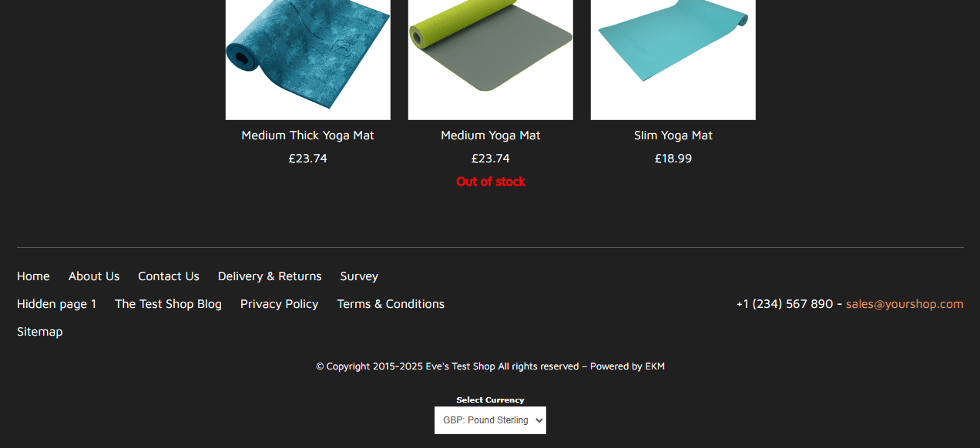Open the Sitemap link
This screenshot has height=448, width=980.
[x=40, y=332]
